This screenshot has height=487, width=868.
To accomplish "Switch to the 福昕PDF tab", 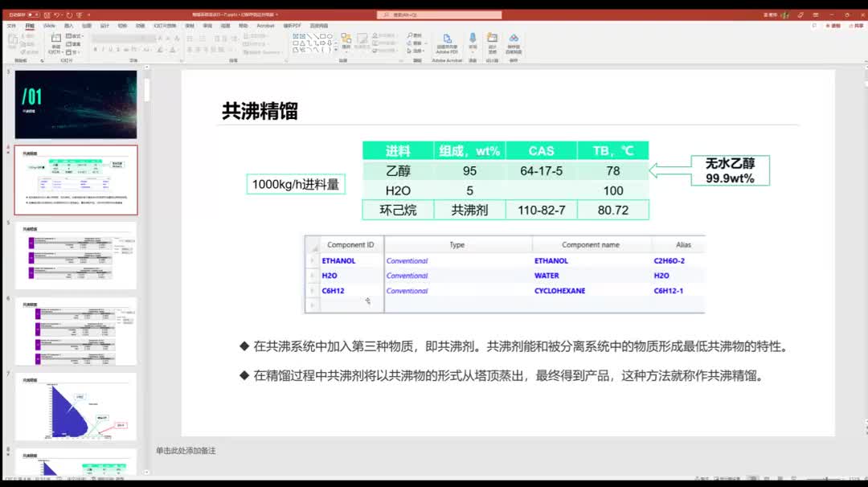I will 292,26.
